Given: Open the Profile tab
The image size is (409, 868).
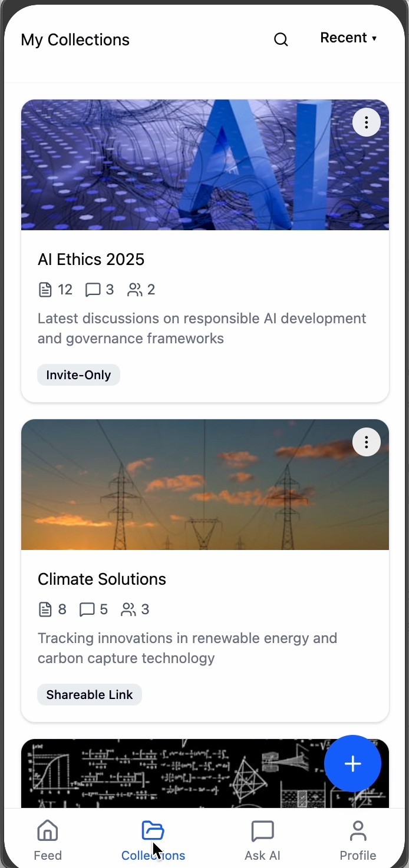Looking at the screenshot, I should [x=358, y=840].
